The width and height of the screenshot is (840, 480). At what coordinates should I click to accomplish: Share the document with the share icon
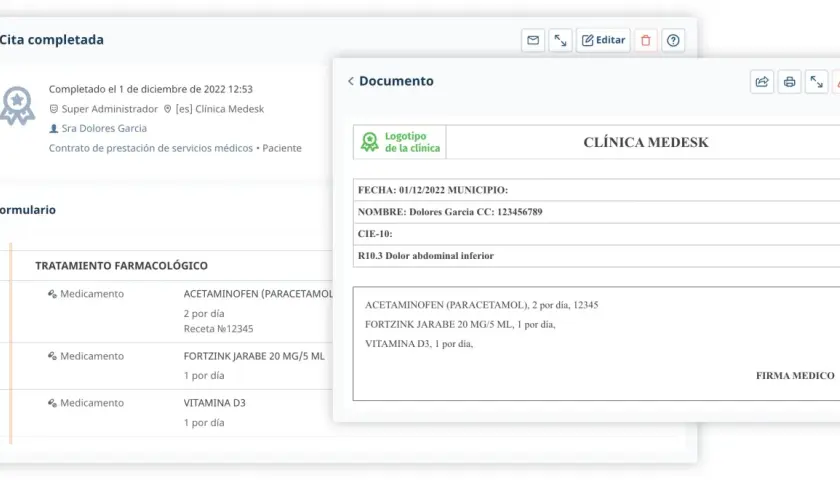tap(762, 82)
